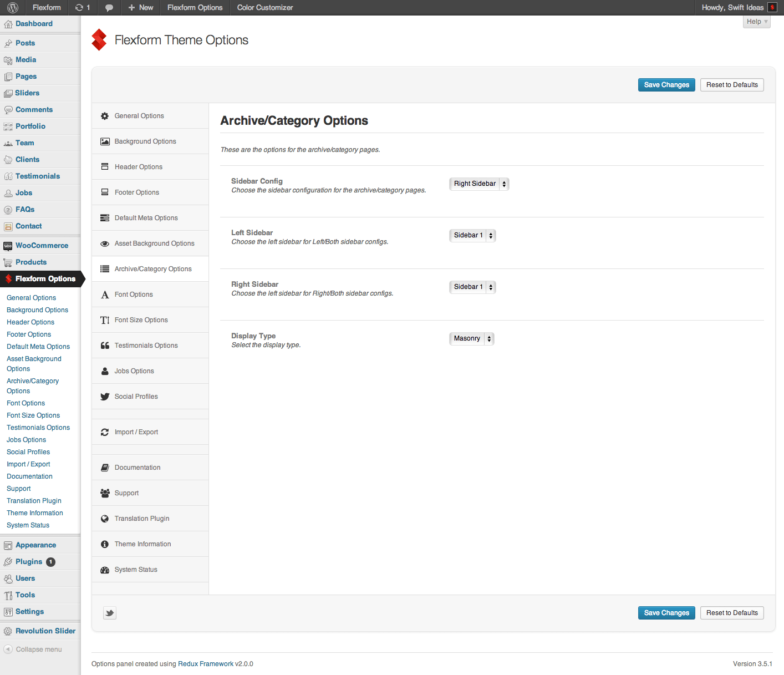
Task: Open the Sidebar Config dropdown
Action: point(479,184)
